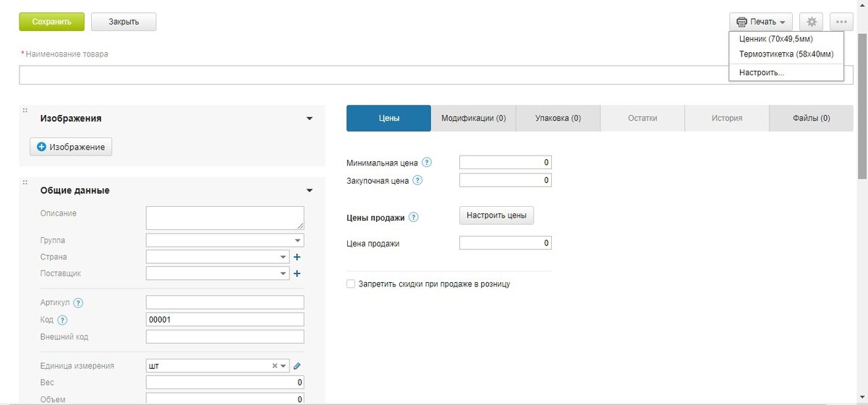
Task: Focus the Закупочная цена input
Action: coord(506,180)
